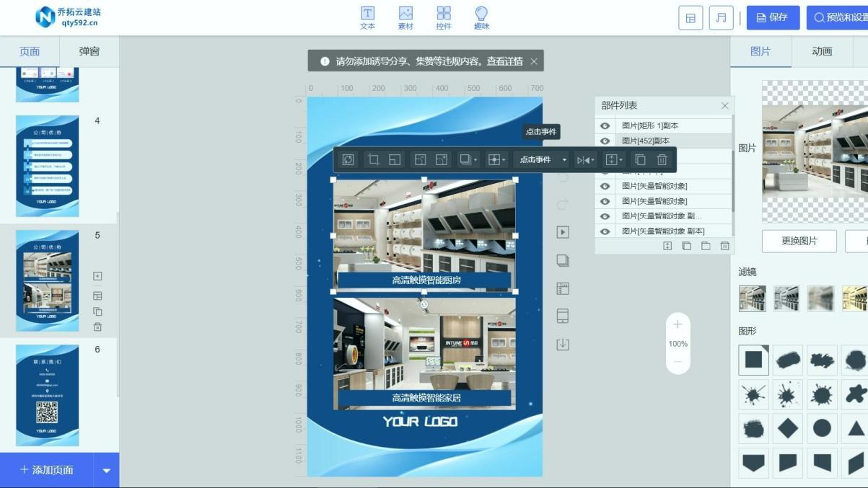Click the download export icon right of canvas
The width and height of the screenshot is (868, 488).
[x=563, y=345]
